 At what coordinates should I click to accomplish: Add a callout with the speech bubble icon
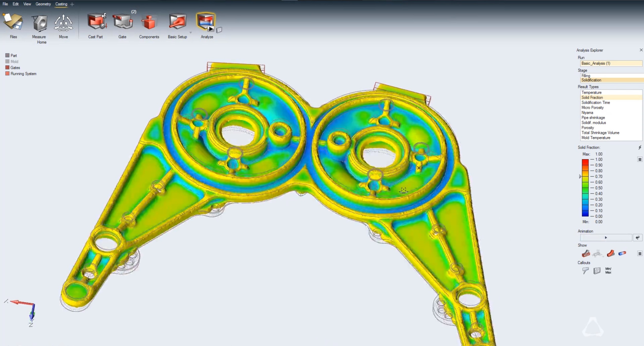tap(585, 271)
